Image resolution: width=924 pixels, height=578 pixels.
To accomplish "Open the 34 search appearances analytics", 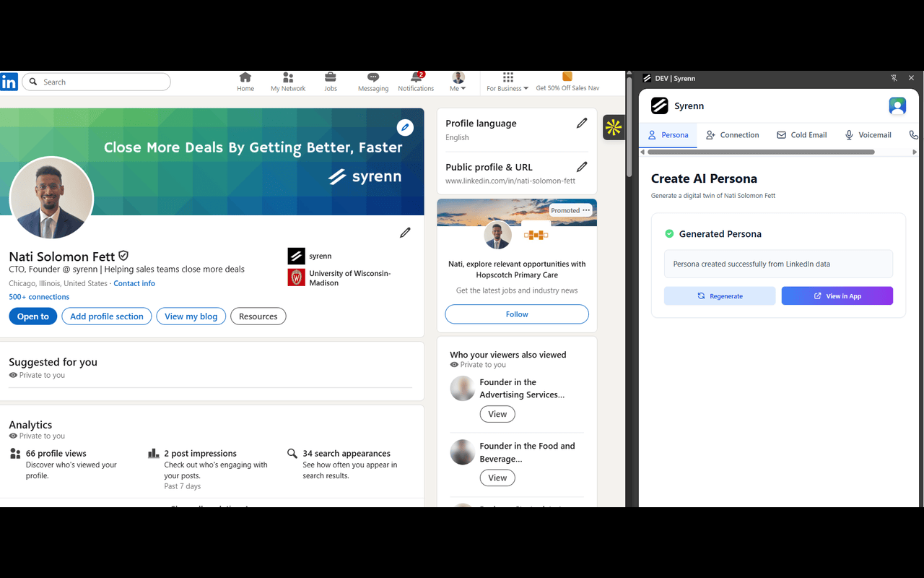I will [x=346, y=454].
